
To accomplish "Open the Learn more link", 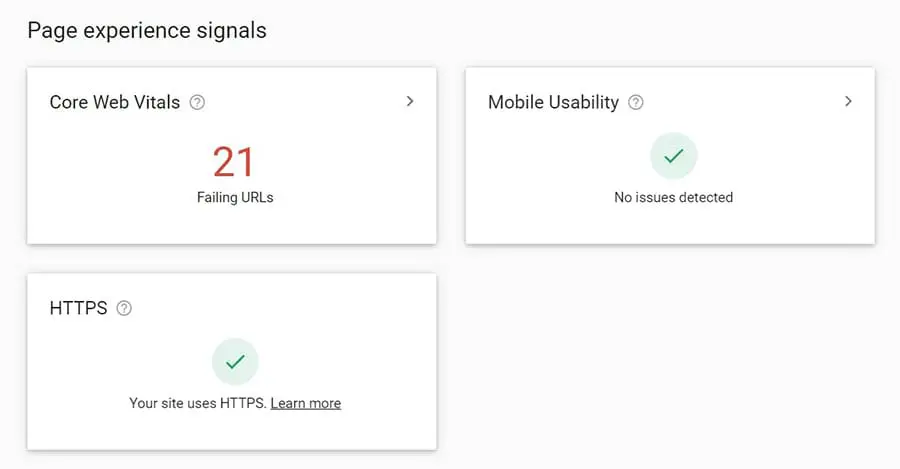I will [x=305, y=403].
